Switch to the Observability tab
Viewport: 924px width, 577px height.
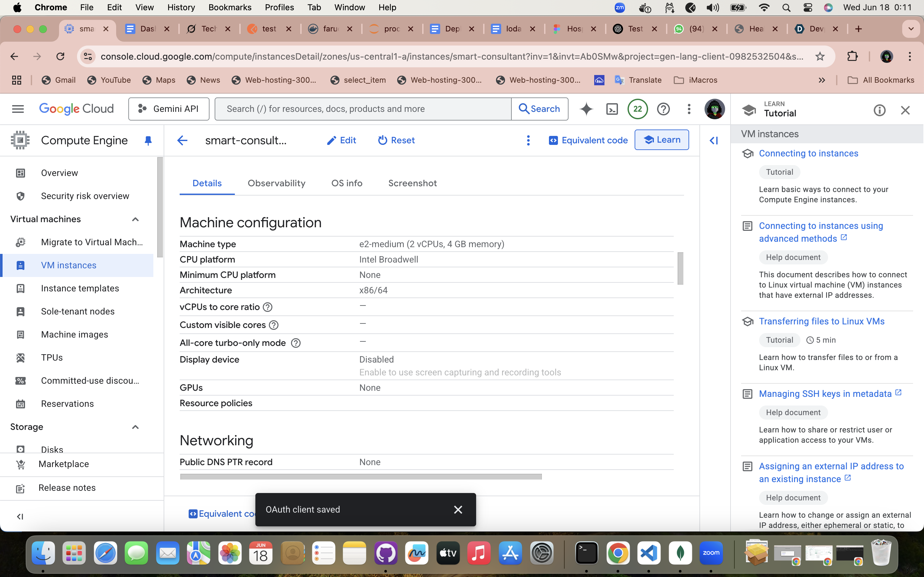277,183
